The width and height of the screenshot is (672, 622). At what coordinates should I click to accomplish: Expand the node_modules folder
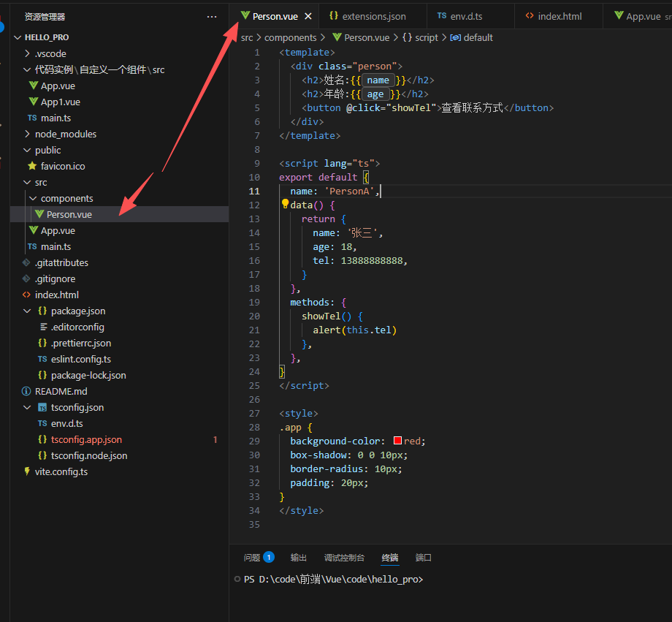coord(28,134)
